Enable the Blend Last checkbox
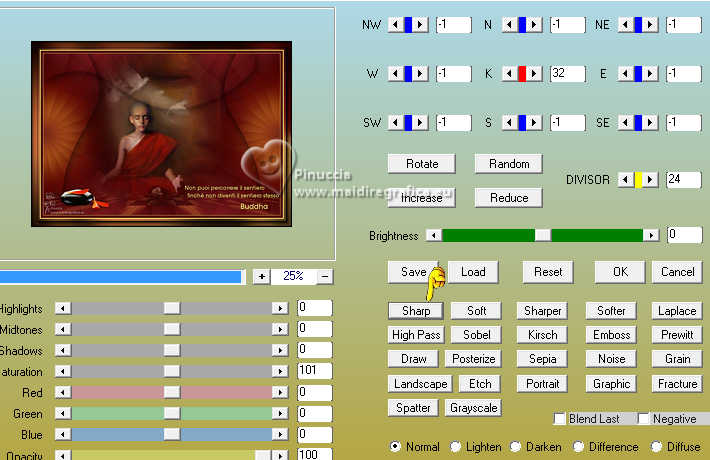The image size is (710, 460). coord(560,419)
